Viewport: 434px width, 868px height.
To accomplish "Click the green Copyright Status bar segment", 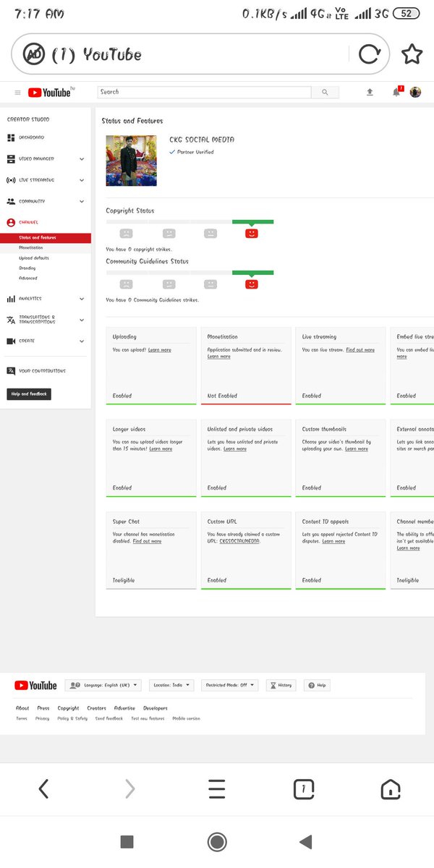I will 252,221.
